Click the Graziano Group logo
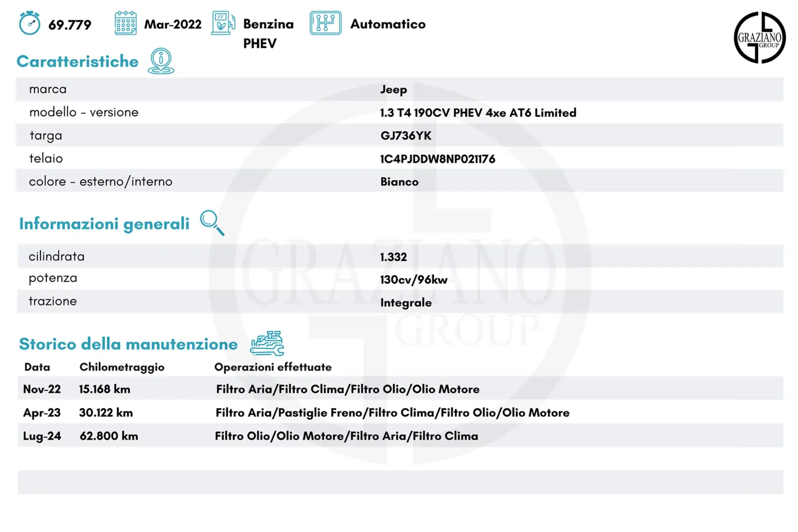 pyautogui.click(x=759, y=38)
